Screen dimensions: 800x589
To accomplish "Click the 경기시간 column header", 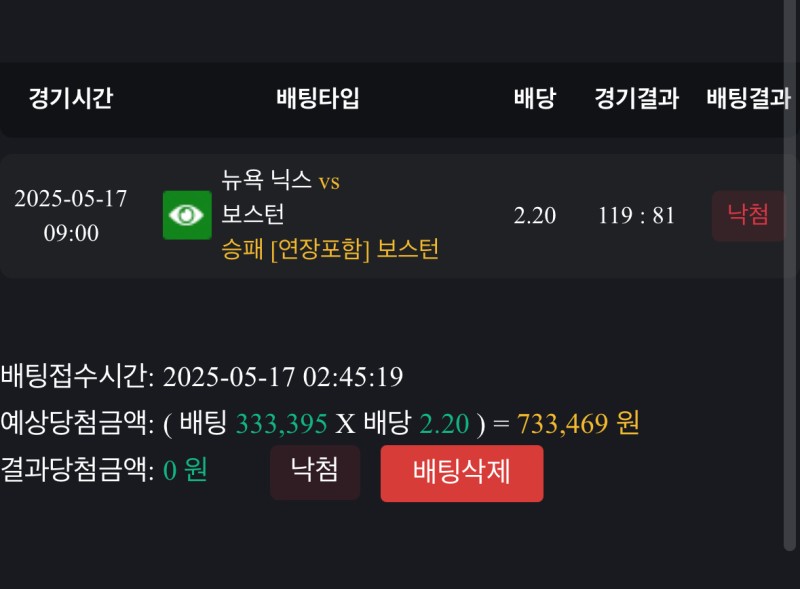I will [x=70, y=98].
